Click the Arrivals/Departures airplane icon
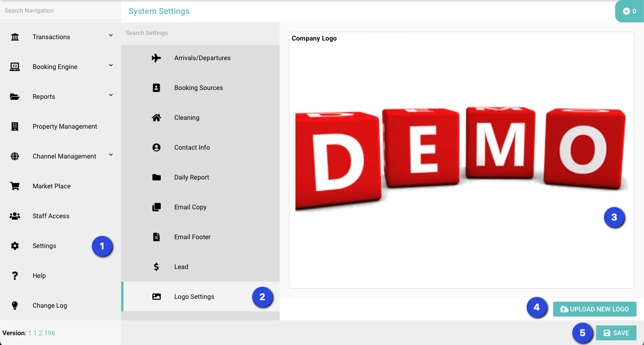This screenshot has height=345, width=644. [x=157, y=58]
